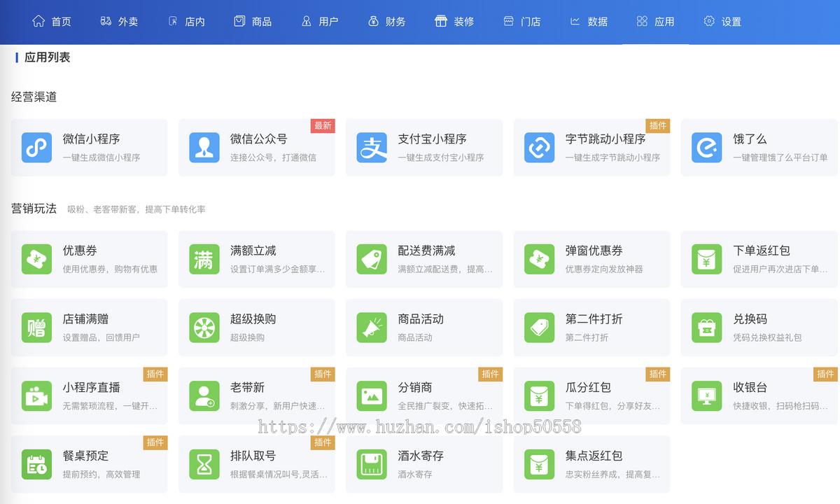
Task: Click the 下单返红包 envelope icon
Action: click(x=707, y=259)
